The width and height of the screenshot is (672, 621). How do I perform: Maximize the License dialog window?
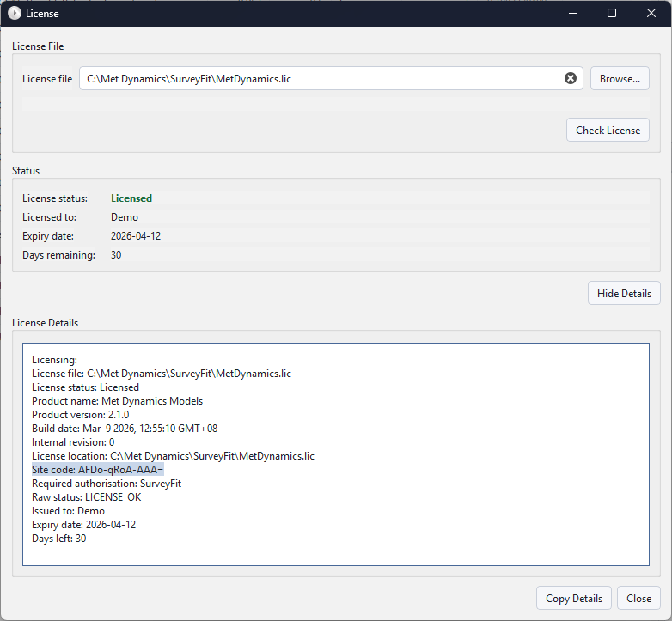click(612, 14)
